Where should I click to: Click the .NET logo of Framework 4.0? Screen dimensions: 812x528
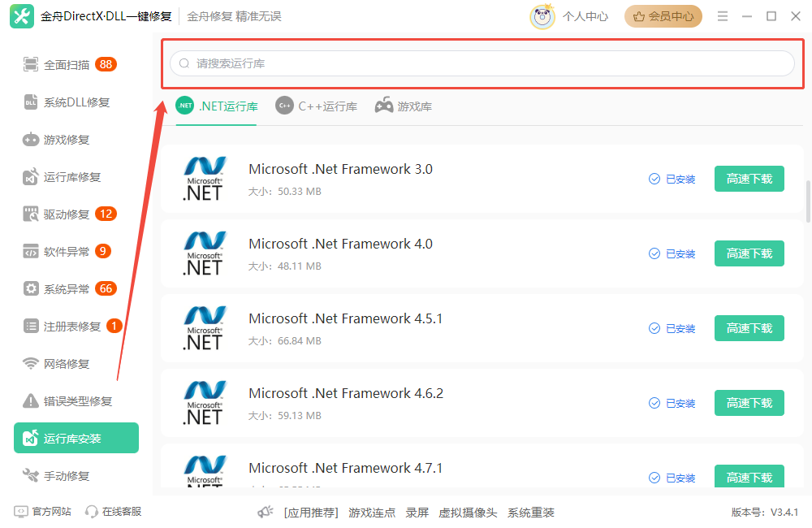pos(205,253)
